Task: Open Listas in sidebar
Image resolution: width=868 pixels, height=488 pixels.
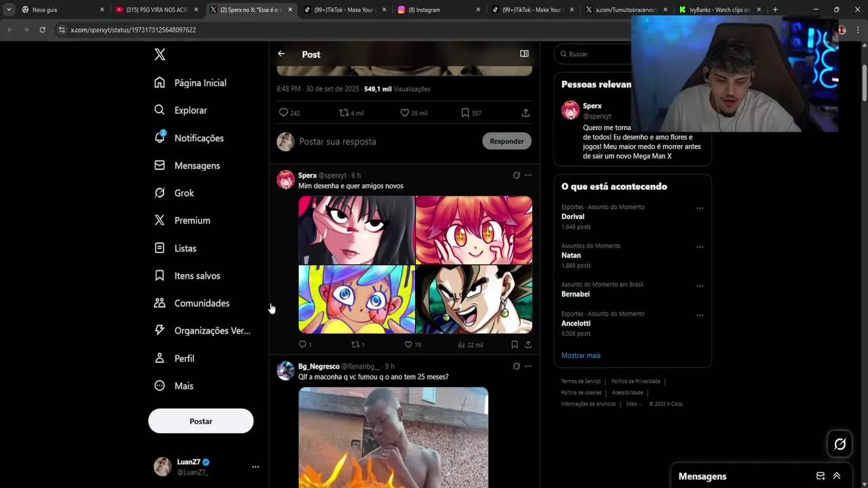Action: click(x=176, y=248)
